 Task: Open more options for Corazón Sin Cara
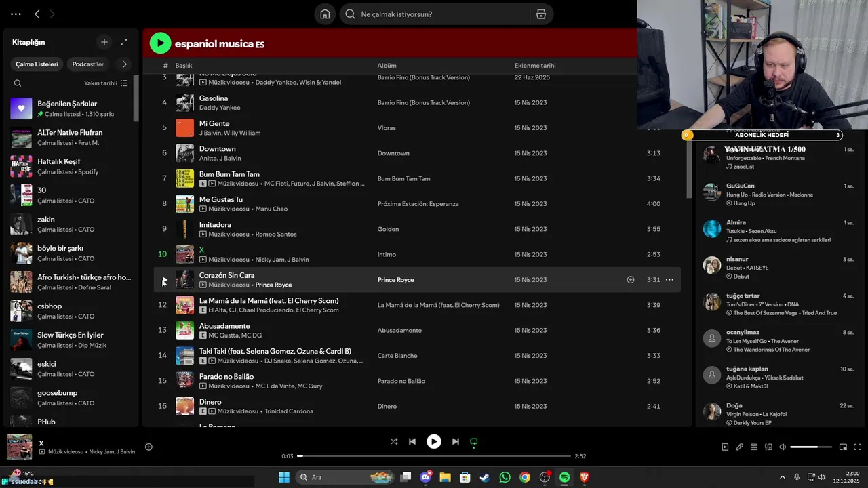(x=669, y=280)
